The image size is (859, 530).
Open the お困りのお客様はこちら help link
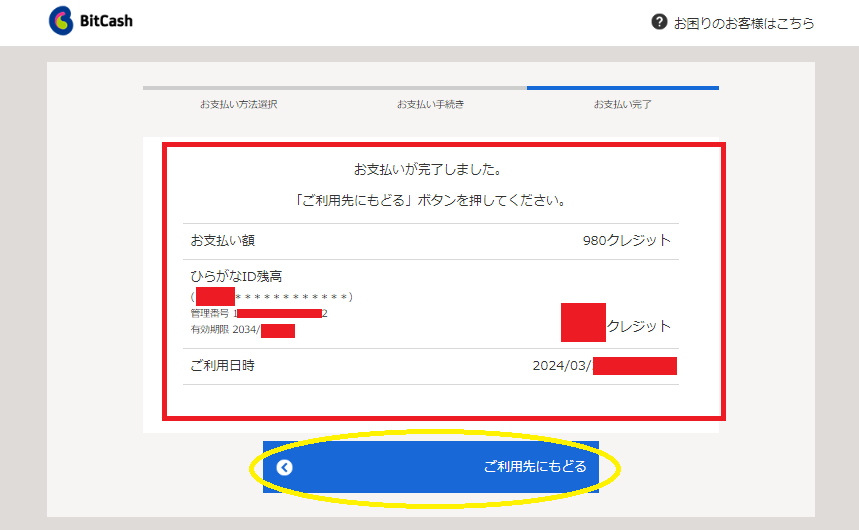(743, 23)
